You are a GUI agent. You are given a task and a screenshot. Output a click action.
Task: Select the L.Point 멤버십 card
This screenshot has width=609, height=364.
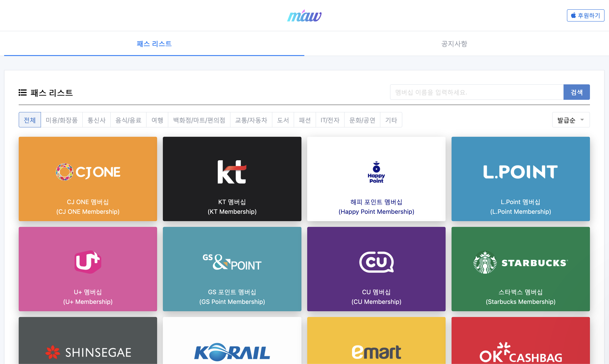point(521,179)
